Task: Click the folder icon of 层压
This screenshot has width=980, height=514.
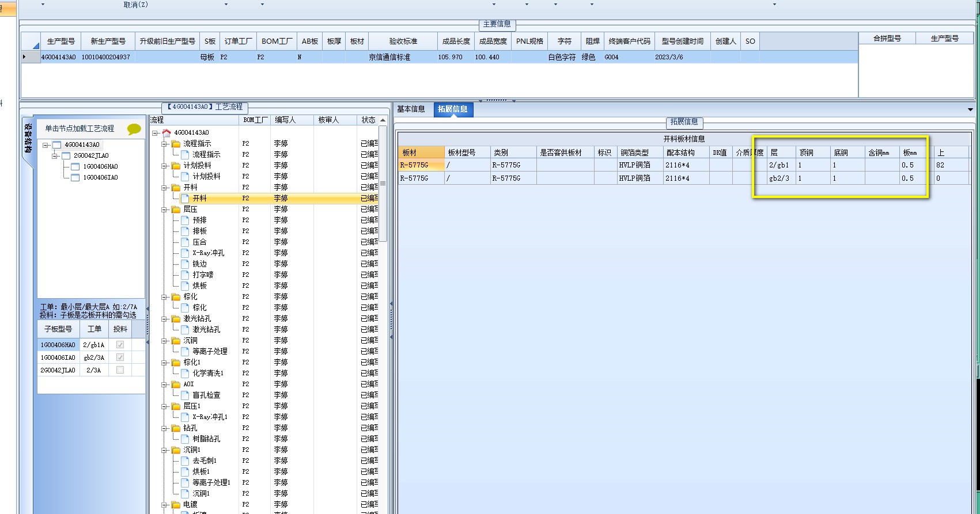Action: click(x=176, y=209)
